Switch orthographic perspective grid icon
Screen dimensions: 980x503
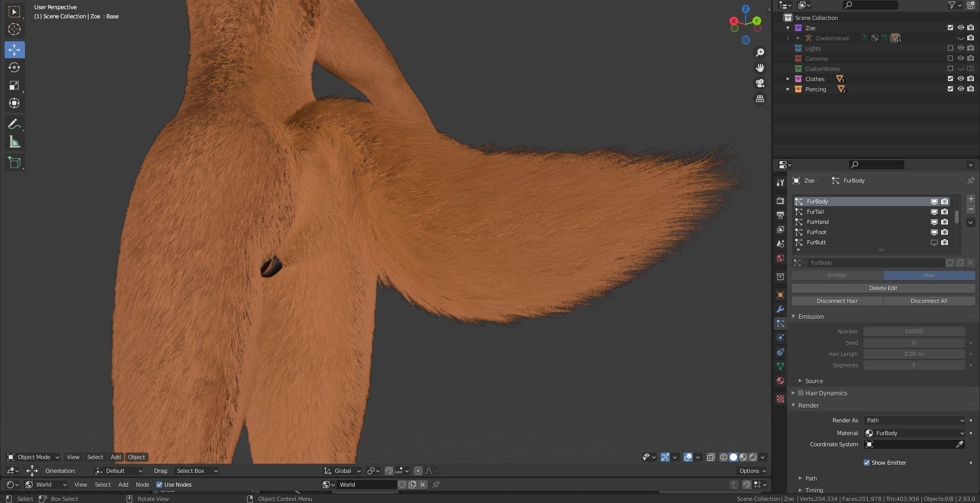(760, 98)
